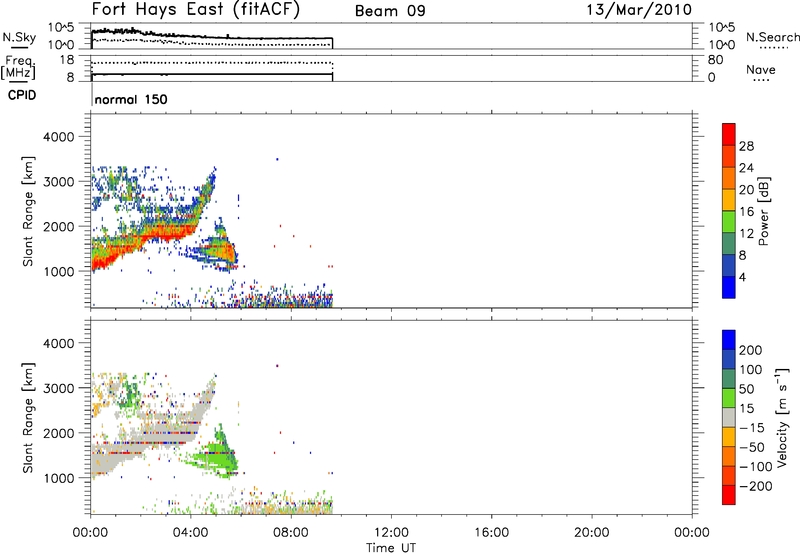The image size is (800, 554).
Task: Click the "20:00" time tick label
Action: pyautogui.click(x=592, y=533)
